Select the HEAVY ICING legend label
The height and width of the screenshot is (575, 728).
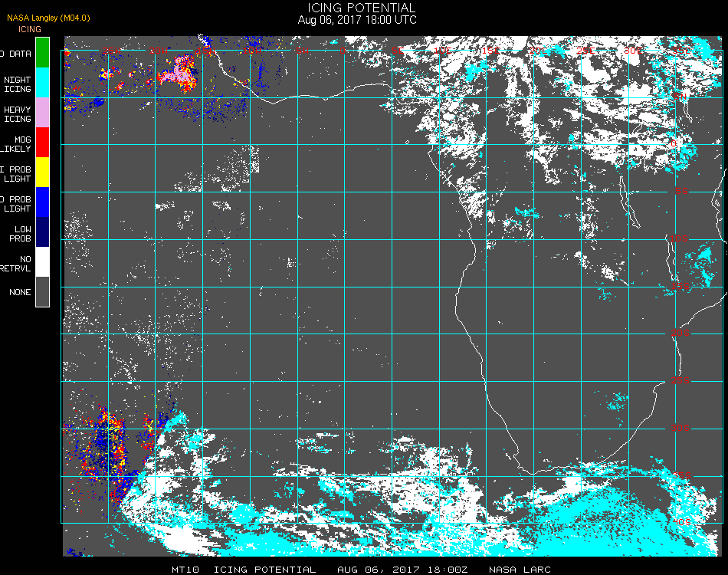[x=17, y=114]
